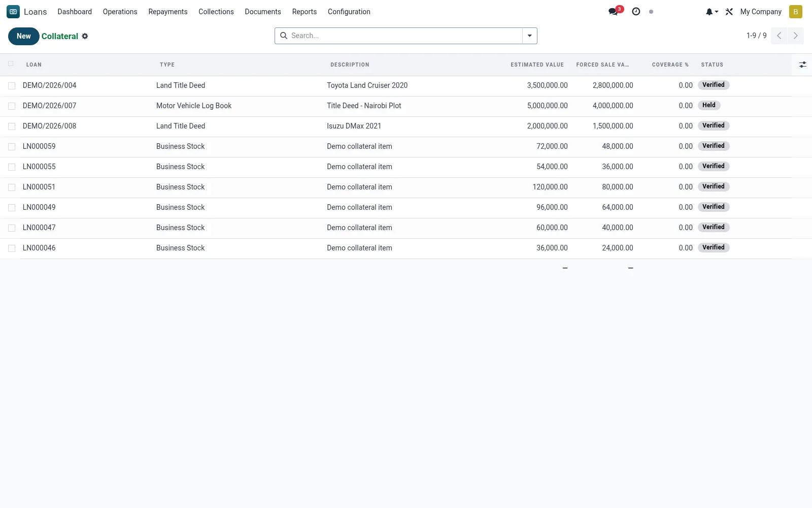Click the My Company switcher
Image resolution: width=812 pixels, height=508 pixels.
point(761,12)
